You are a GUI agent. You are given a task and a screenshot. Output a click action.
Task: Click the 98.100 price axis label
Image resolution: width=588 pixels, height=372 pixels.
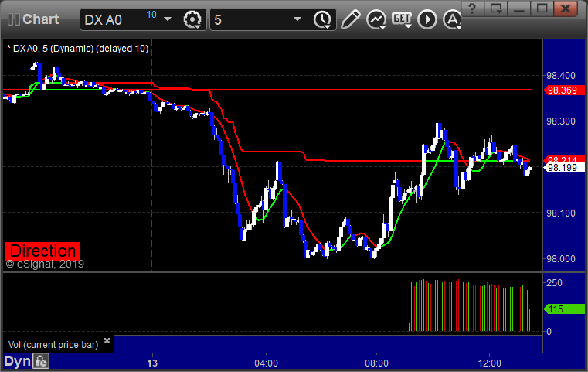pyautogui.click(x=561, y=213)
